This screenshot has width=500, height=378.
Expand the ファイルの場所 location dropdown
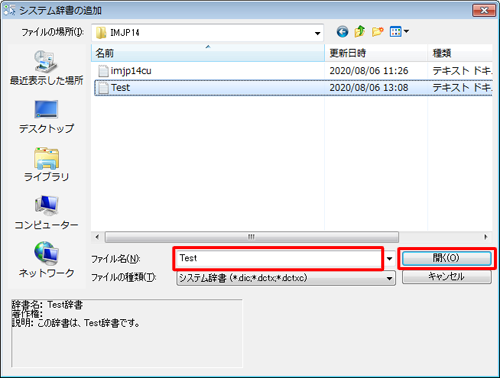coord(317,33)
